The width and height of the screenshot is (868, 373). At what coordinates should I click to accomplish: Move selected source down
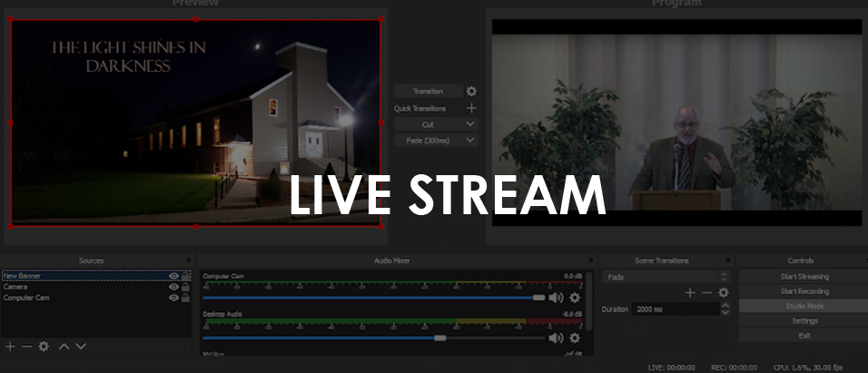[x=81, y=347]
